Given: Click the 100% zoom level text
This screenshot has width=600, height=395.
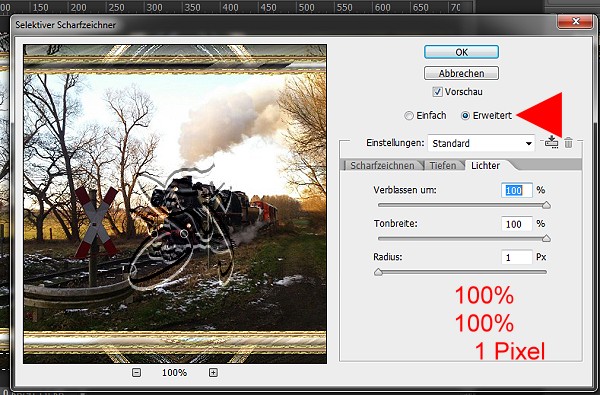Looking at the screenshot, I should coord(174,372).
